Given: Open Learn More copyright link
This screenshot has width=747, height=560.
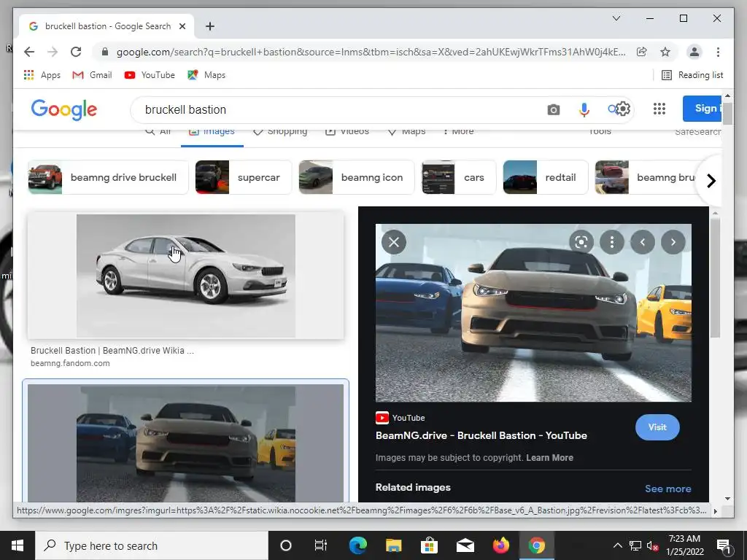Looking at the screenshot, I should [x=549, y=458].
